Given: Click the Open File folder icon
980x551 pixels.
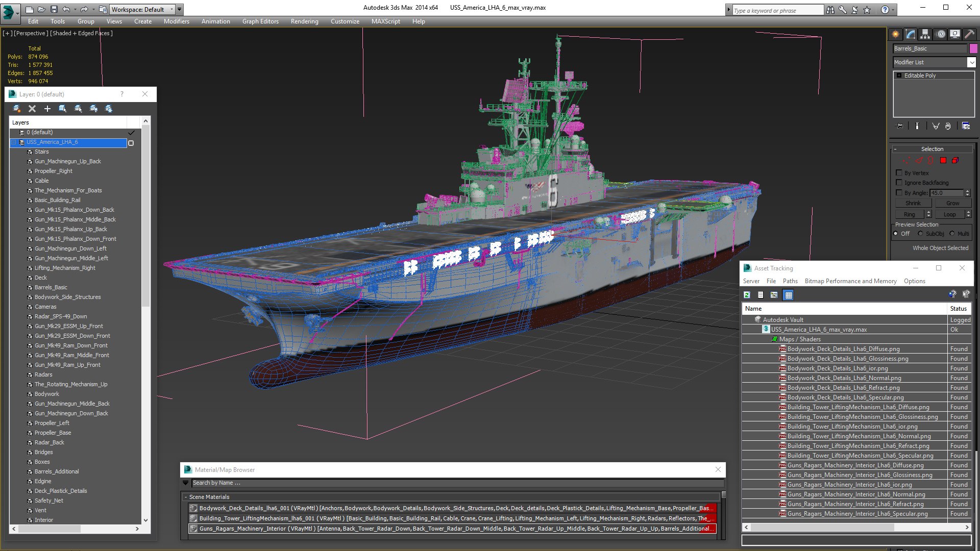Looking at the screenshot, I should pyautogui.click(x=41, y=9).
